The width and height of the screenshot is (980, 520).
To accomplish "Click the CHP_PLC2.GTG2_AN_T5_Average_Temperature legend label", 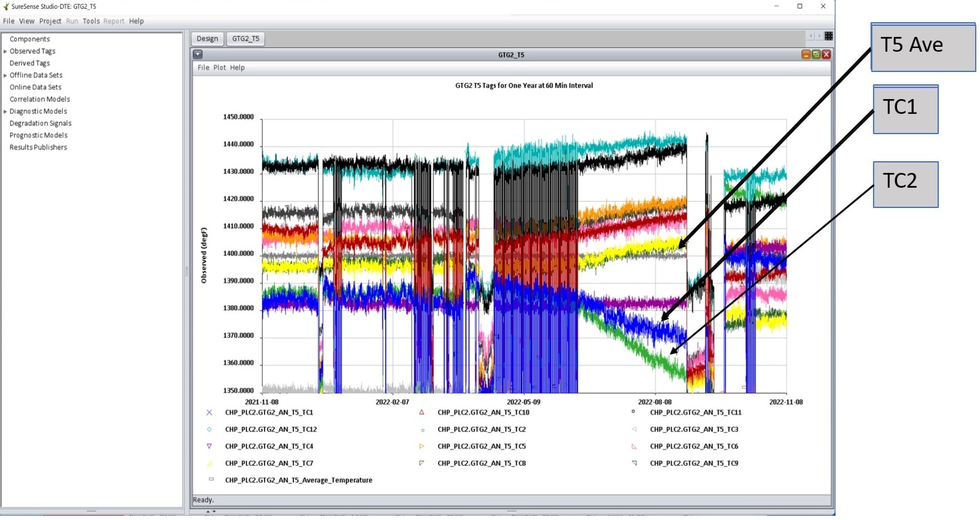I will (x=298, y=480).
